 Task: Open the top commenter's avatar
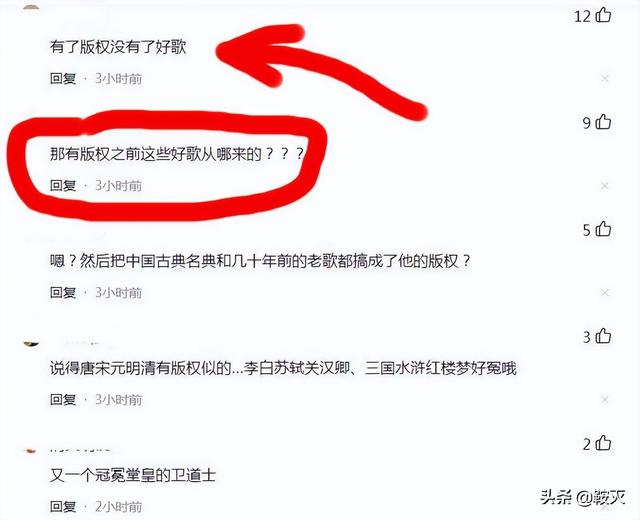(31, 7)
